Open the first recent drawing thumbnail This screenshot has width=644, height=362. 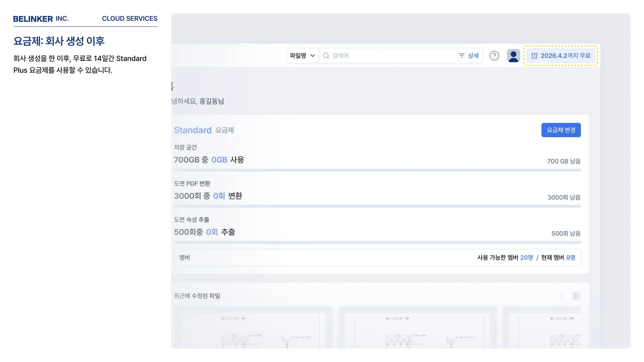coord(253,330)
